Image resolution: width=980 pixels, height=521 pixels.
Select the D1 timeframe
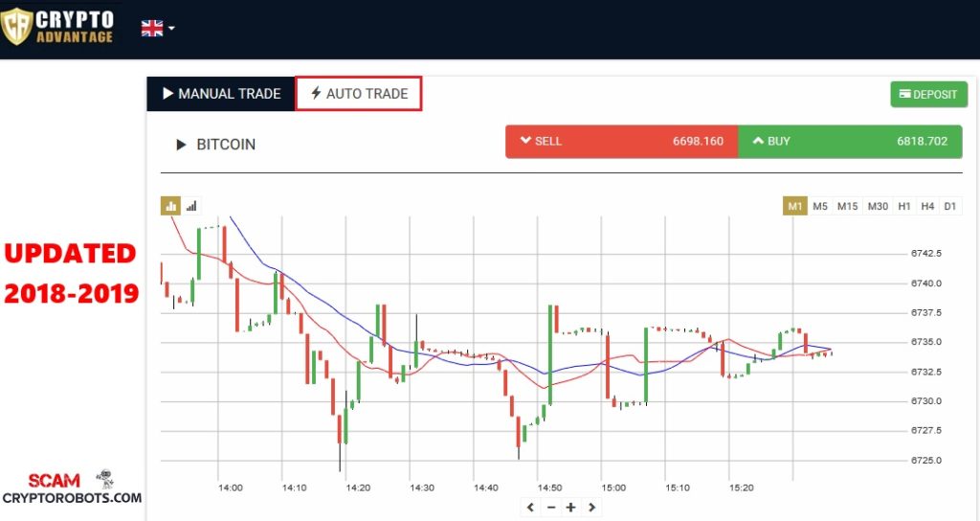[950, 207]
